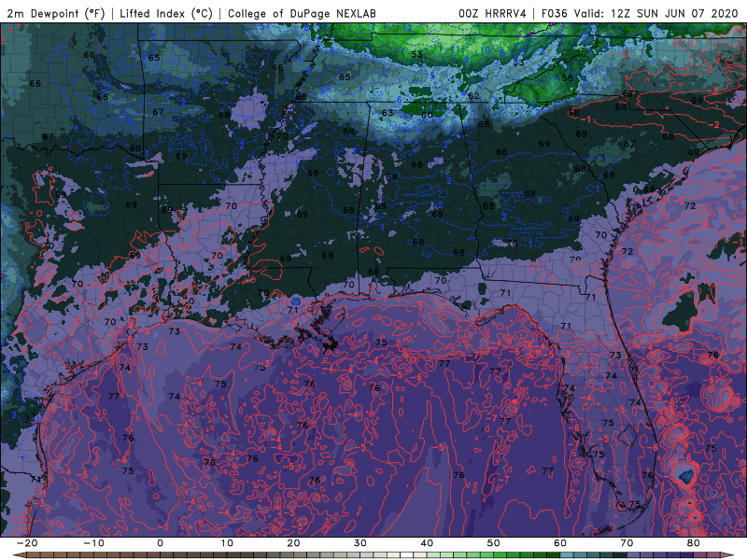Image resolution: width=747 pixels, height=560 pixels.
Task: Click the 10 label on the color scale
Action: coord(227,543)
